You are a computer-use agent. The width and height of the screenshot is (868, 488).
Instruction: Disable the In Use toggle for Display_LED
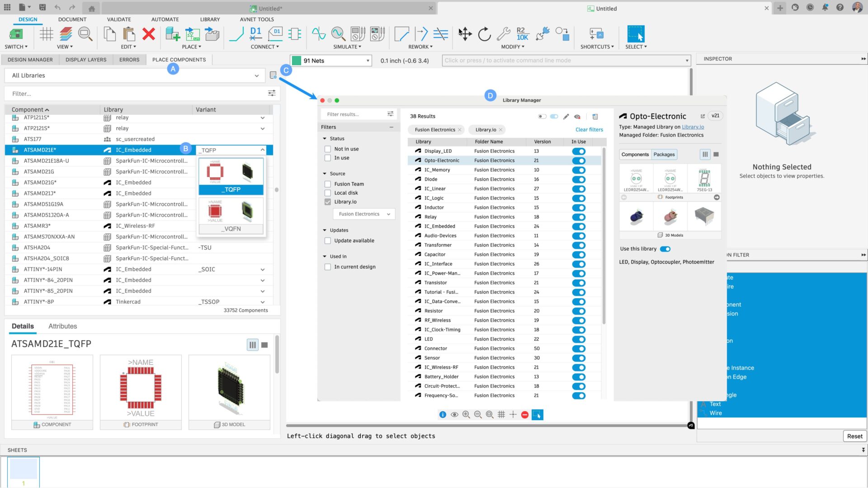click(579, 151)
